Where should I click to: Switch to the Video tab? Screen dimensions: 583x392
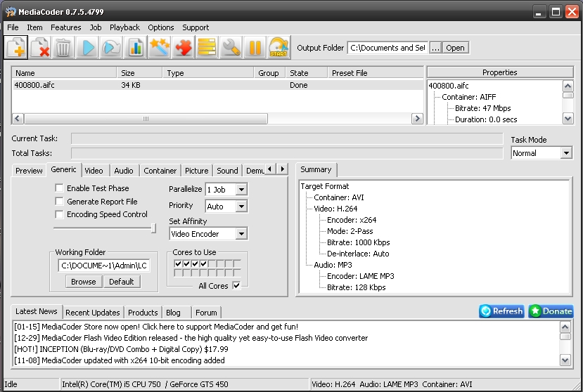94,171
